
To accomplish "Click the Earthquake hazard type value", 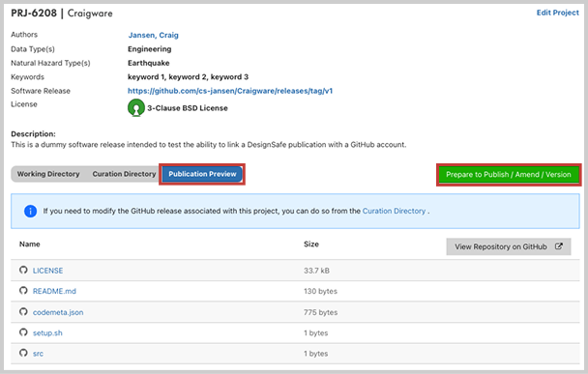I will click(x=149, y=63).
